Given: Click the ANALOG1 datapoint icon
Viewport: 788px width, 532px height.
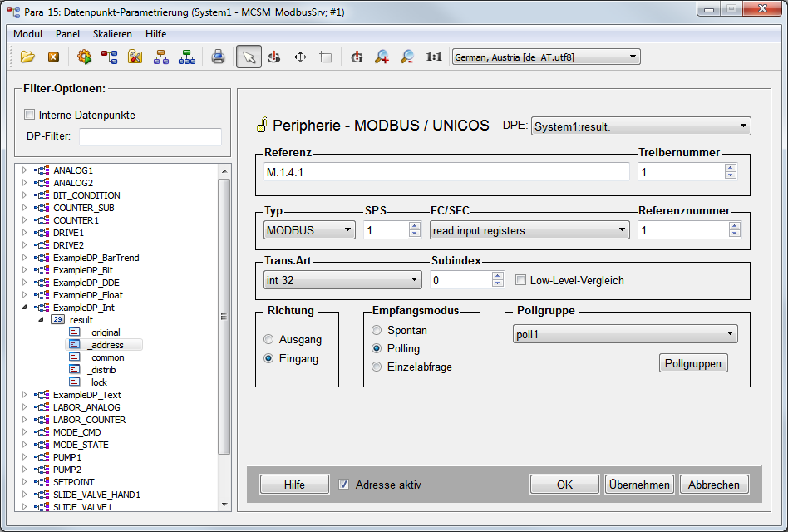Looking at the screenshot, I should pos(42,170).
